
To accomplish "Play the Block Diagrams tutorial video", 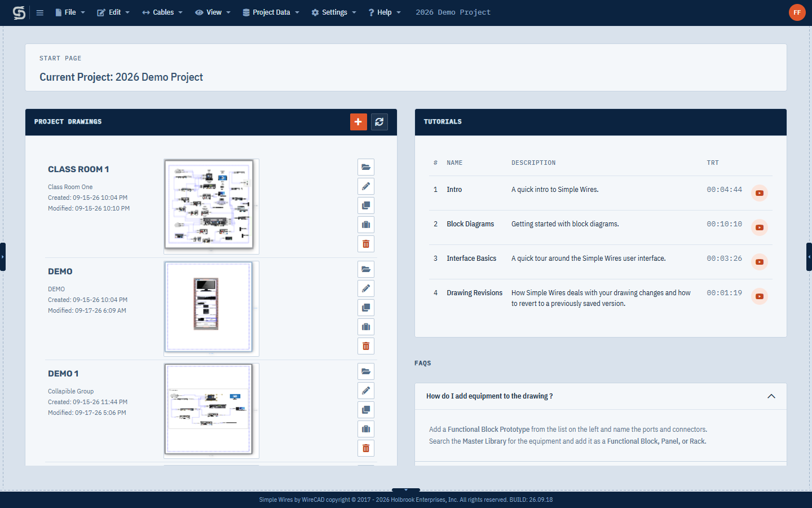I will tap(760, 227).
